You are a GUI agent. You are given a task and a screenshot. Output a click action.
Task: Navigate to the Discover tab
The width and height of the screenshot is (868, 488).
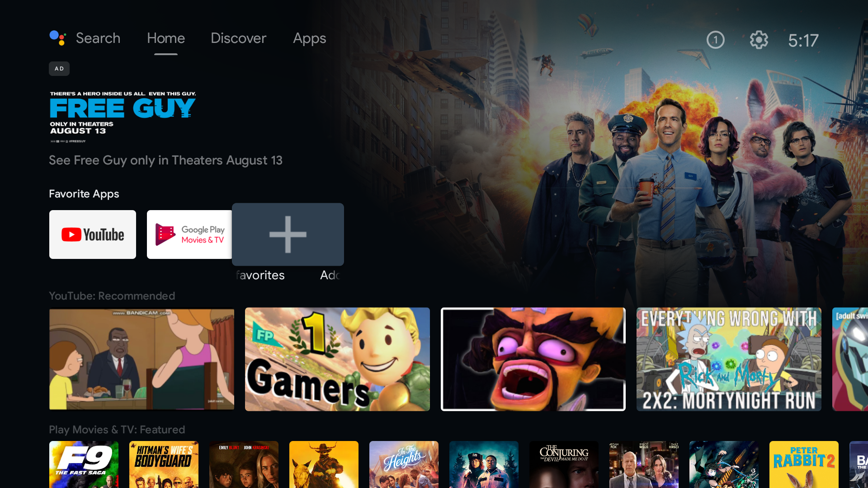point(238,38)
